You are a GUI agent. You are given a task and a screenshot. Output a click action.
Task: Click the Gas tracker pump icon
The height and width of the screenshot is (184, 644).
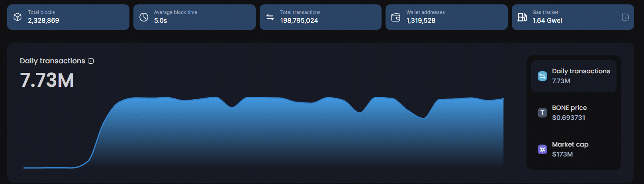point(522,17)
